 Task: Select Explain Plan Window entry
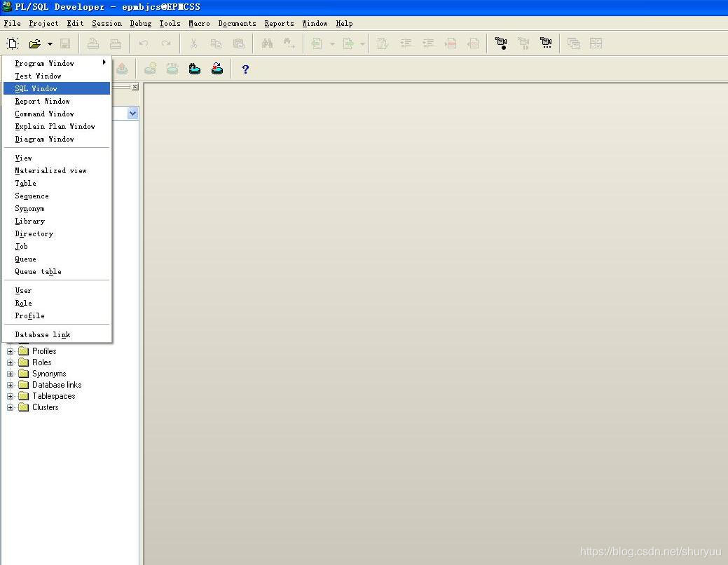[x=57, y=126]
